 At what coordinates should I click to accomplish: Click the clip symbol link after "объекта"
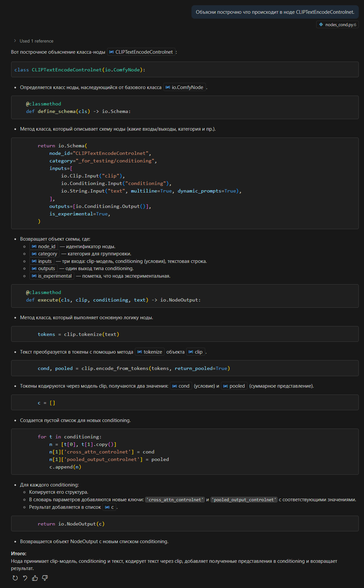coord(196,352)
